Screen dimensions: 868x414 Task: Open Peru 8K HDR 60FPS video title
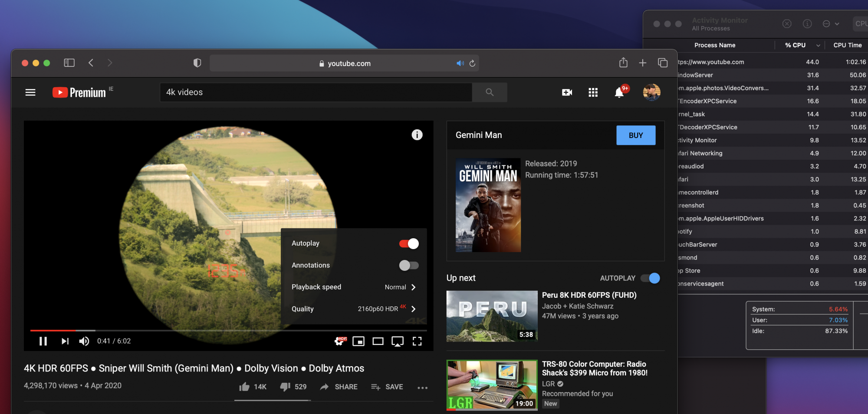(589, 295)
